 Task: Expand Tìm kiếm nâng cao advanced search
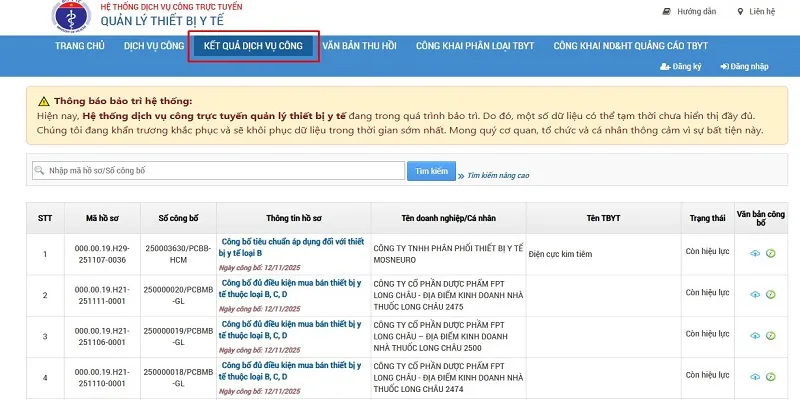498,176
